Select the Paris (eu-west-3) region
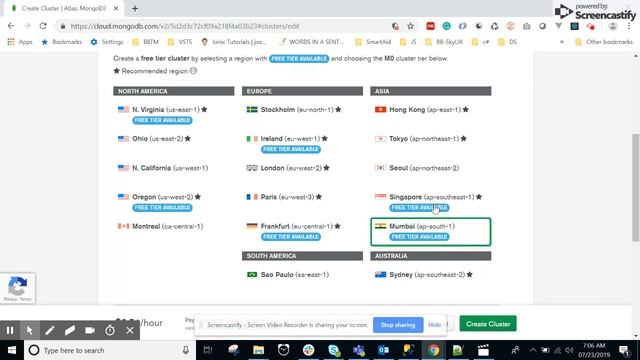This screenshot has height=360, width=640. pos(302,197)
